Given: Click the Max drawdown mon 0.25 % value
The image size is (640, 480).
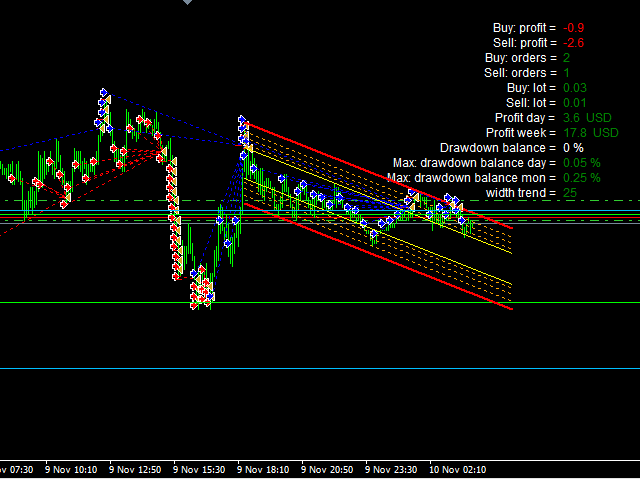Looking at the screenshot, I should [x=582, y=178].
